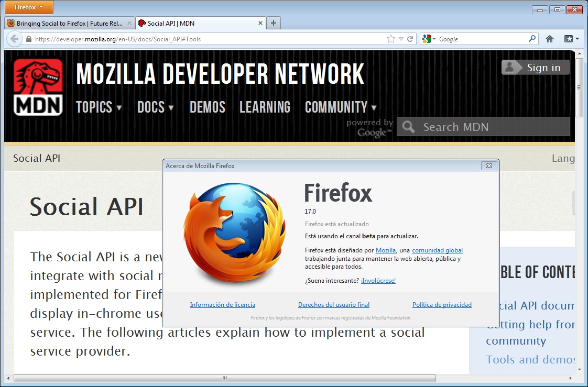Viewport: 588px width, 387px height.
Task: Open Derechos del usuario final
Action: [334, 305]
